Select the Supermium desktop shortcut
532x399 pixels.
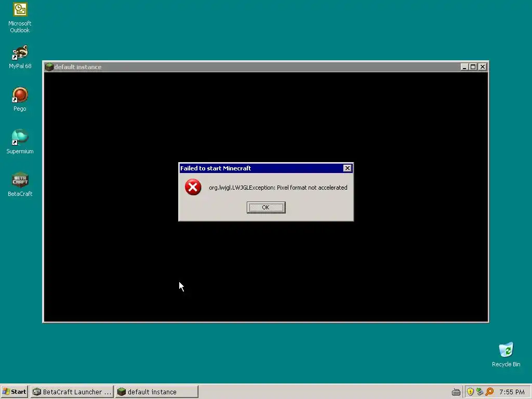point(20,141)
